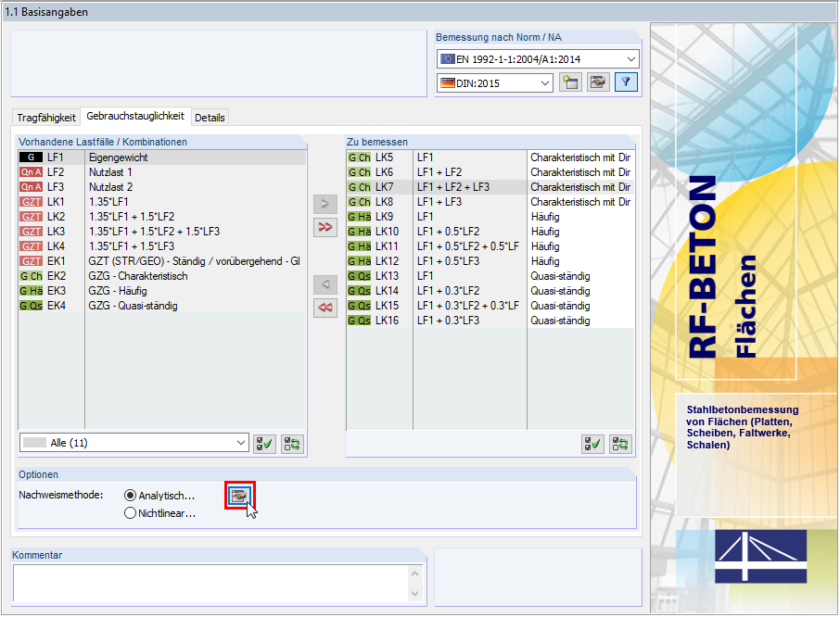This screenshot has width=840, height=617.
Task: Click the filter icon next to annex dropdown
Action: click(x=624, y=82)
